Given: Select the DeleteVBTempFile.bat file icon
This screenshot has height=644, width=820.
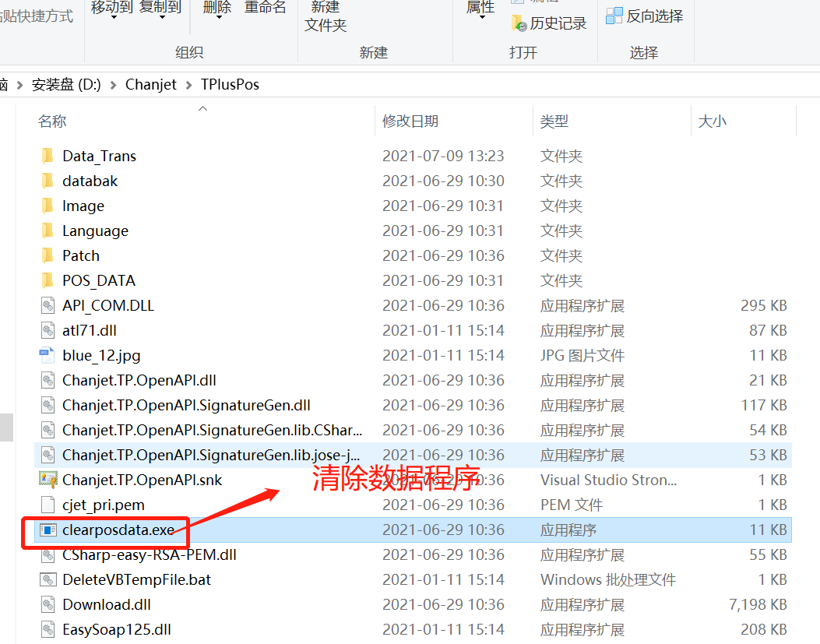Looking at the screenshot, I should click(48, 579).
